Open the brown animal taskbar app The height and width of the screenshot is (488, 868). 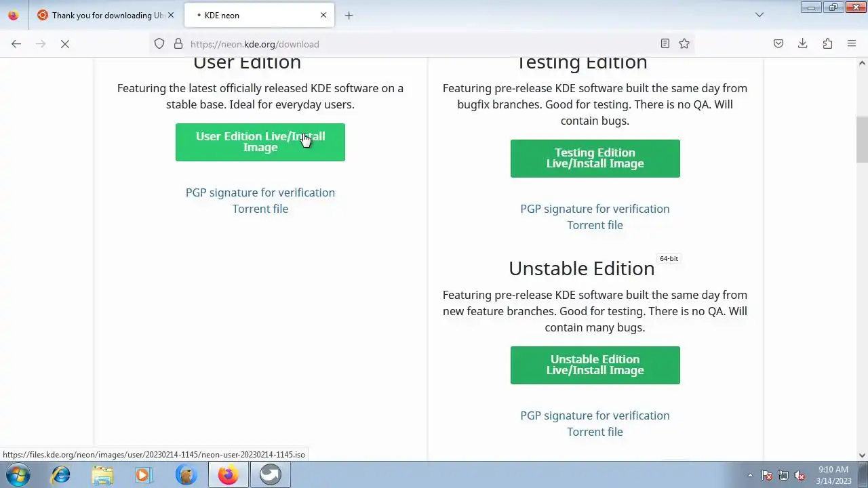(186, 474)
